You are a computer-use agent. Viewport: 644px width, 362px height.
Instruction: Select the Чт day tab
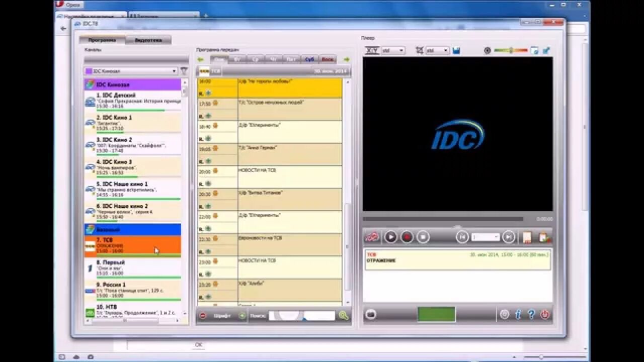[x=273, y=60]
